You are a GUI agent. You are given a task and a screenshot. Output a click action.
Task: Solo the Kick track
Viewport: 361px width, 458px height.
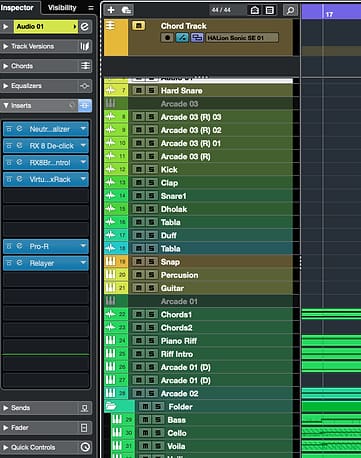tap(151, 170)
